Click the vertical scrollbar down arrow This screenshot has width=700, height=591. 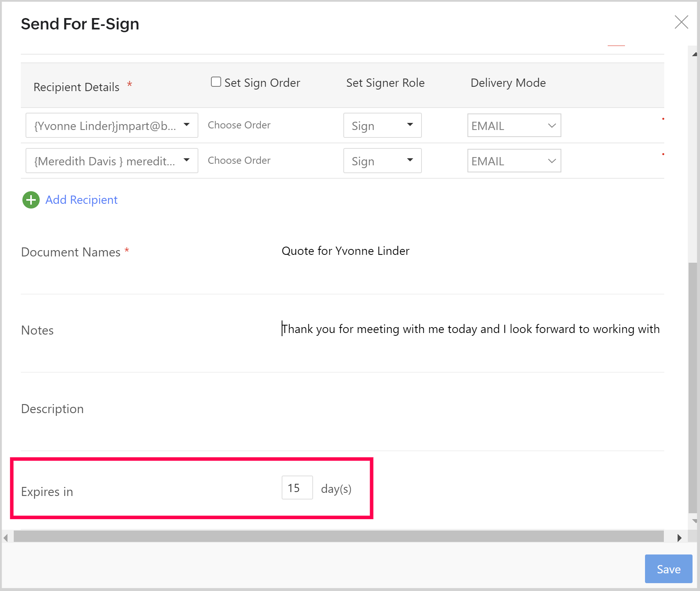[694, 521]
